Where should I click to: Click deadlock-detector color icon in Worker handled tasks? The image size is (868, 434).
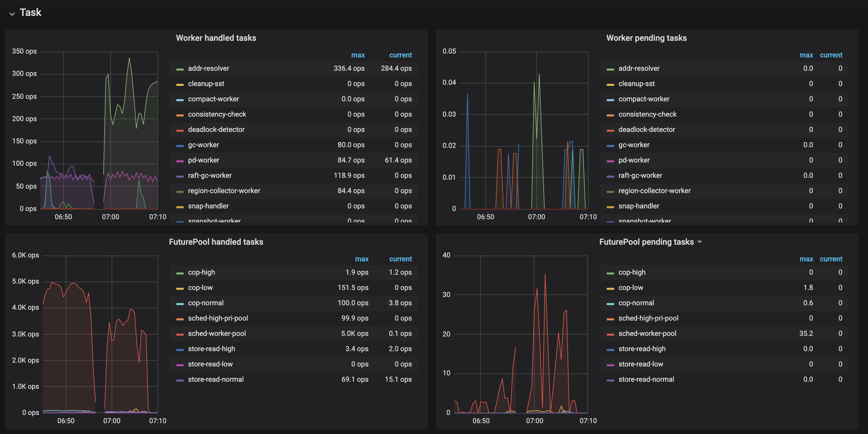[x=180, y=130]
